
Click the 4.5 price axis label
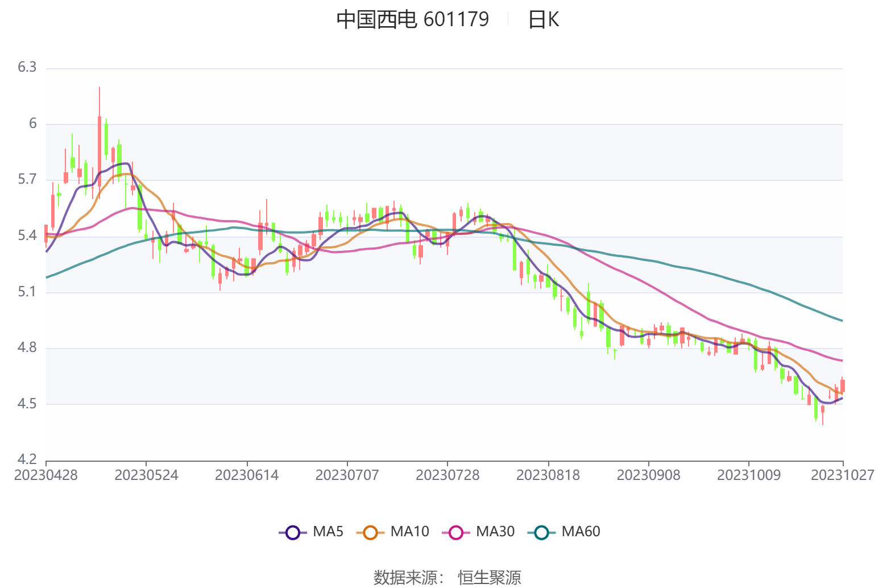(x=27, y=404)
